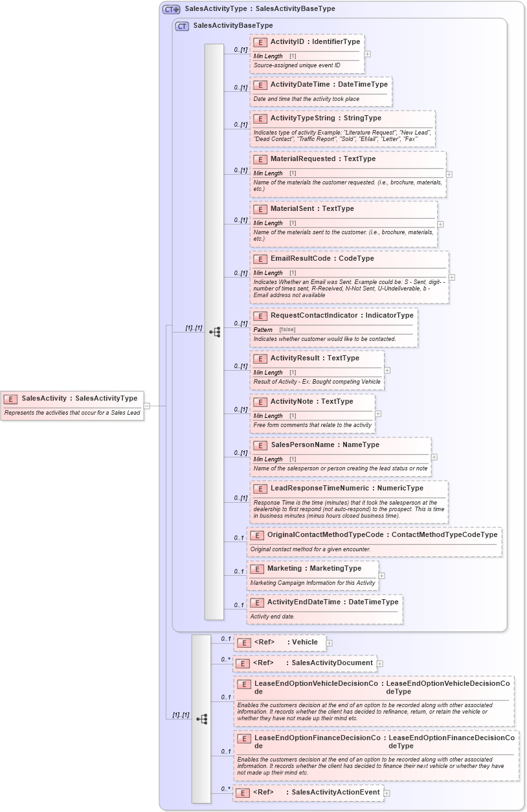Click the E icon of the SalesActivity root element
The width and height of the screenshot is (527, 812).
click(x=10, y=398)
